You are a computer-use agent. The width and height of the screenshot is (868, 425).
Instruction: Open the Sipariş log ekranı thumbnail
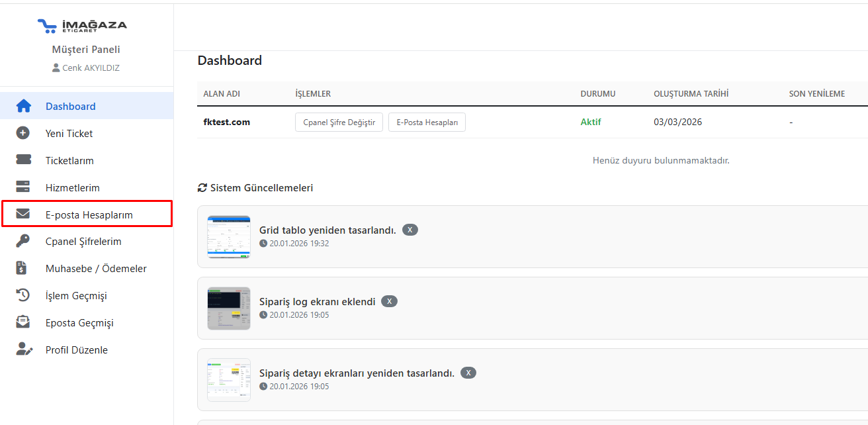tap(229, 308)
